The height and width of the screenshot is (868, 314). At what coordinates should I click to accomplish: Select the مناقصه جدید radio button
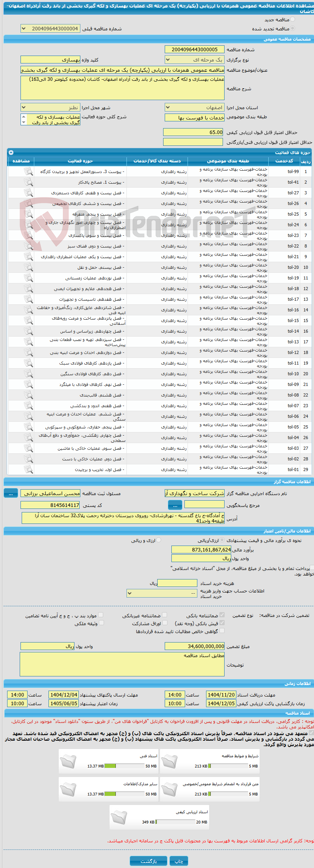click(x=292, y=19)
